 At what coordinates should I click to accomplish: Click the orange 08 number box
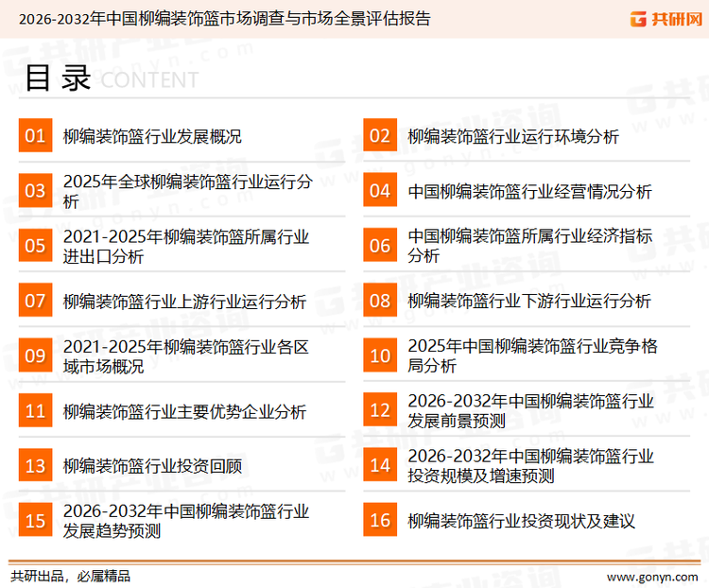point(380,301)
